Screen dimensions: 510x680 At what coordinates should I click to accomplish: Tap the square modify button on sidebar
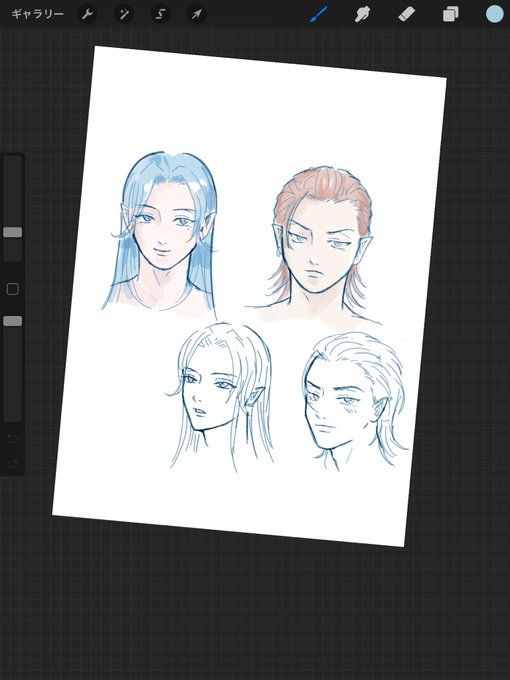click(x=13, y=289)
